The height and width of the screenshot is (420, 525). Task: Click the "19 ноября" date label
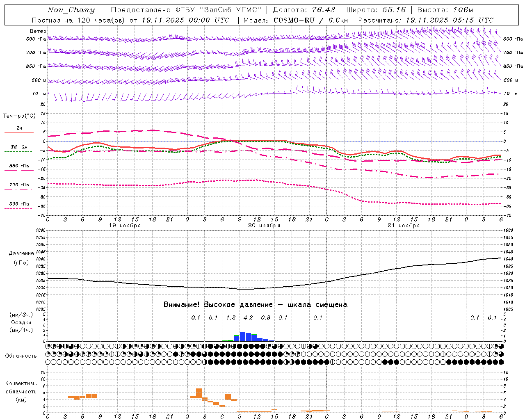click(x=125, y=226)
